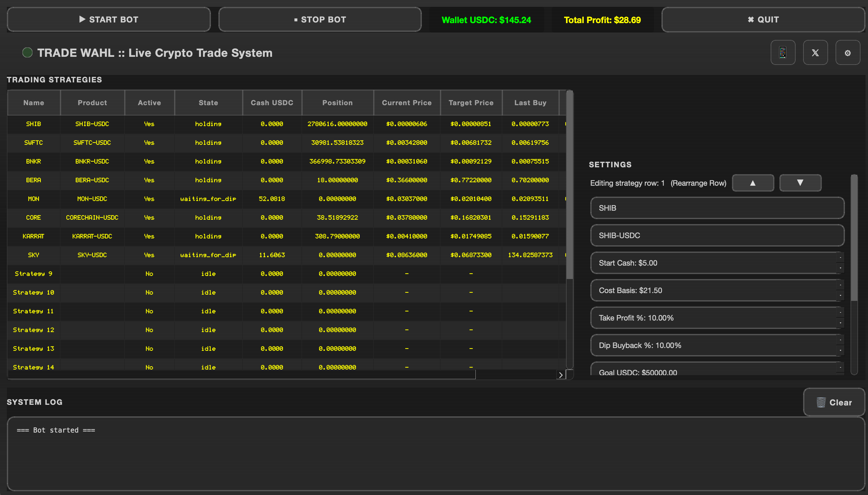Decrease Cost Basis with down stepper
Viewport: 868px width, 495px height.
coord(840,296)
